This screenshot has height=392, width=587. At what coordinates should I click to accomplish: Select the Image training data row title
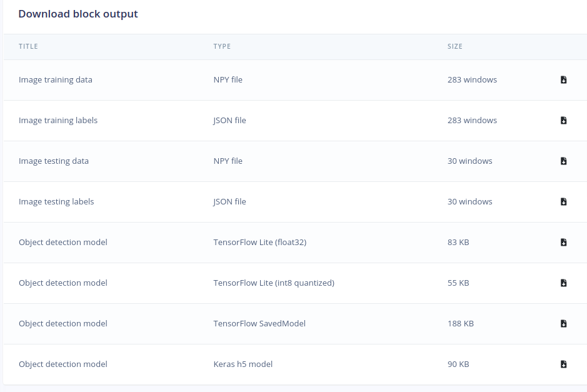(x=56, y=80)
